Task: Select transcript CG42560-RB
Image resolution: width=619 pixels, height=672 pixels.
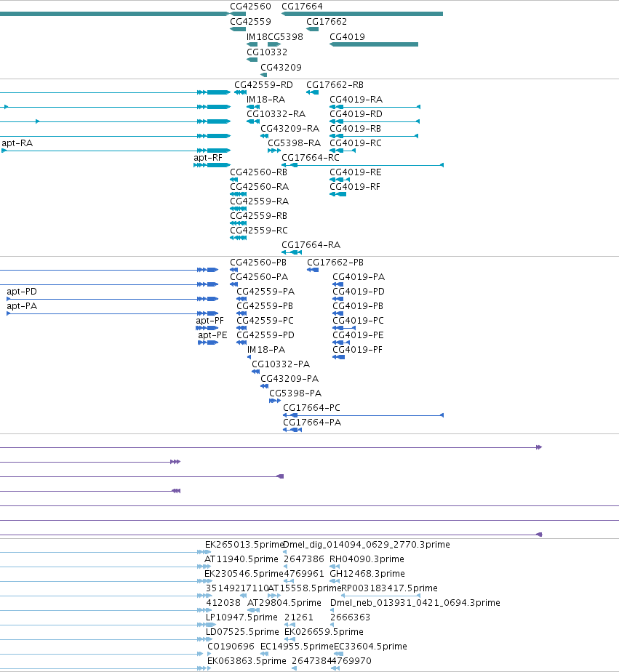Action: (258, 172)
